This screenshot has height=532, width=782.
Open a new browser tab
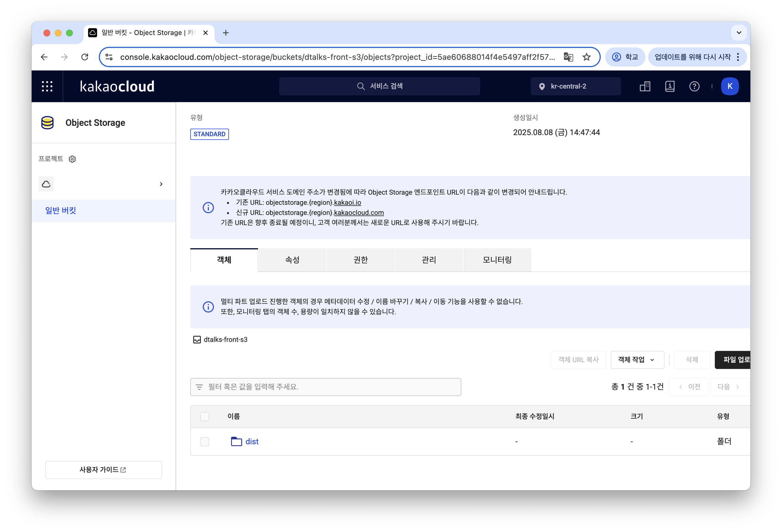coord(226,33)
